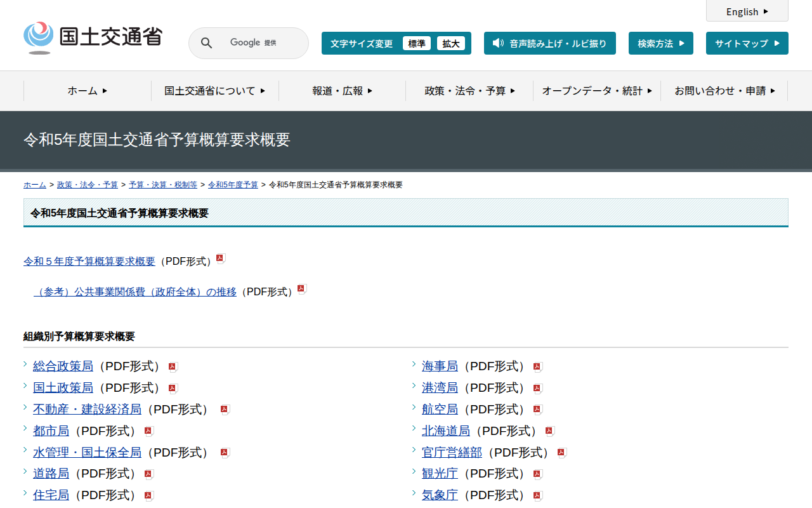Click PDF icon next to 道路局
Image resolution: width=812 pixels, height=508 pixels.
tap(148, 474)
